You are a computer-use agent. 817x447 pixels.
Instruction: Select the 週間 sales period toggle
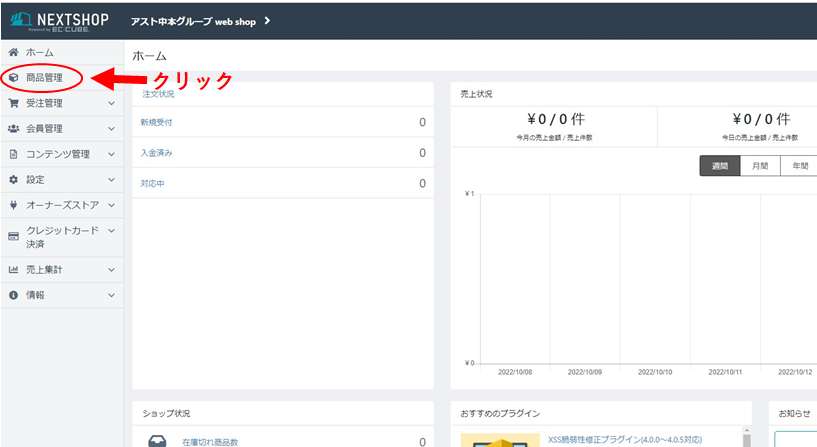point(719,167)
